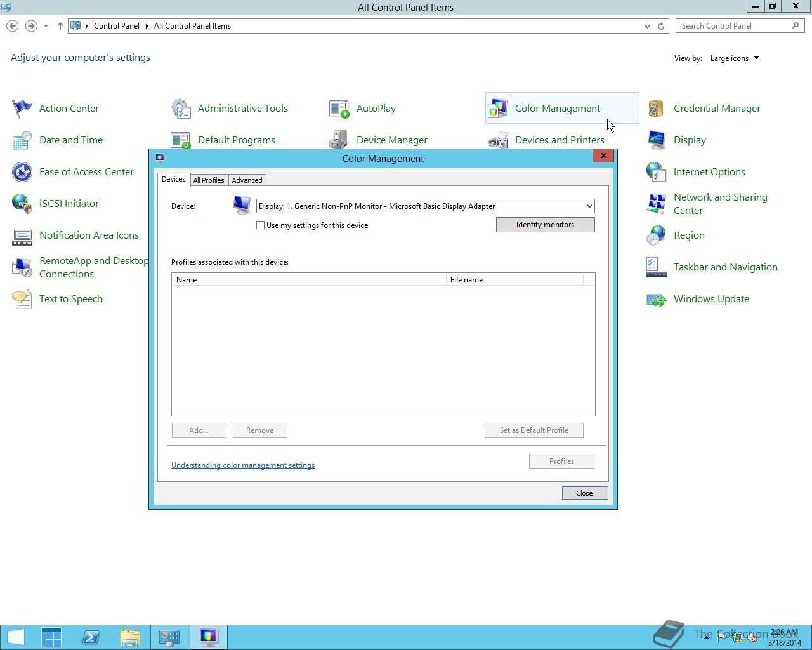Close the Color Management window with X
The height and width of the screenshot is (650, 812).
tap(603, 156)
